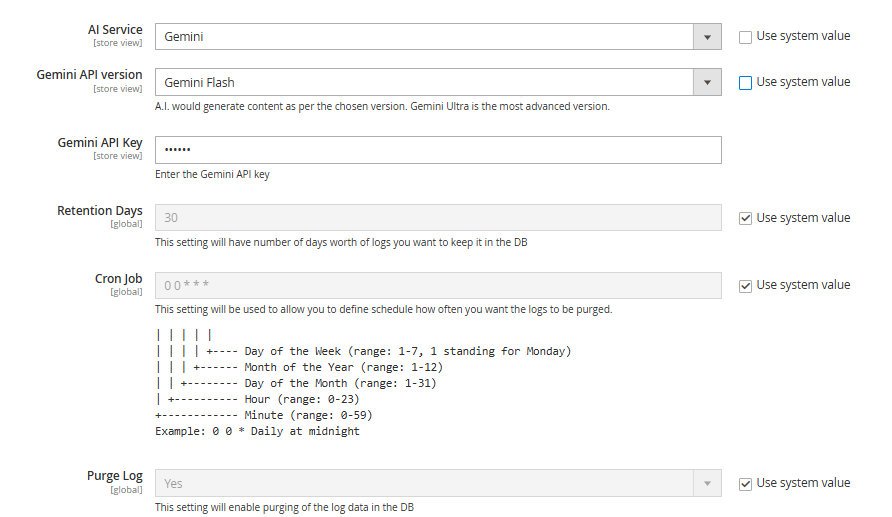Click the "Gemini API Key" field label
892x517 pixels.
(100, 143)
